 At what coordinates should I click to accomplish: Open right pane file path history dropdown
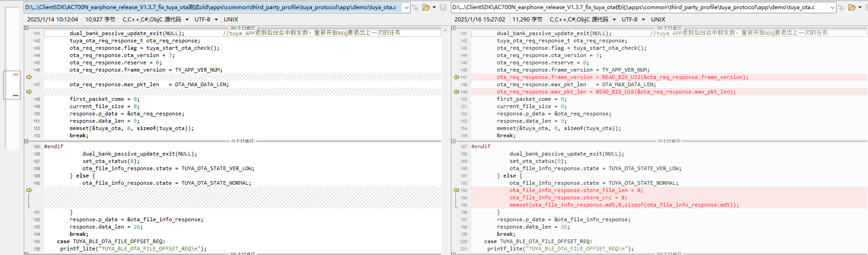(x=832, y=7)
